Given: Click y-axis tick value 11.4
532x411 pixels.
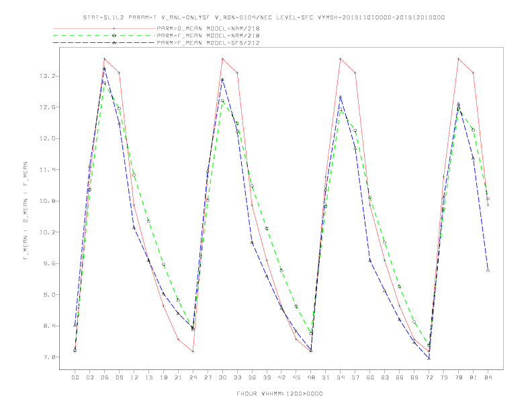Looking at the screenshot, I should [x=47, y=169].
